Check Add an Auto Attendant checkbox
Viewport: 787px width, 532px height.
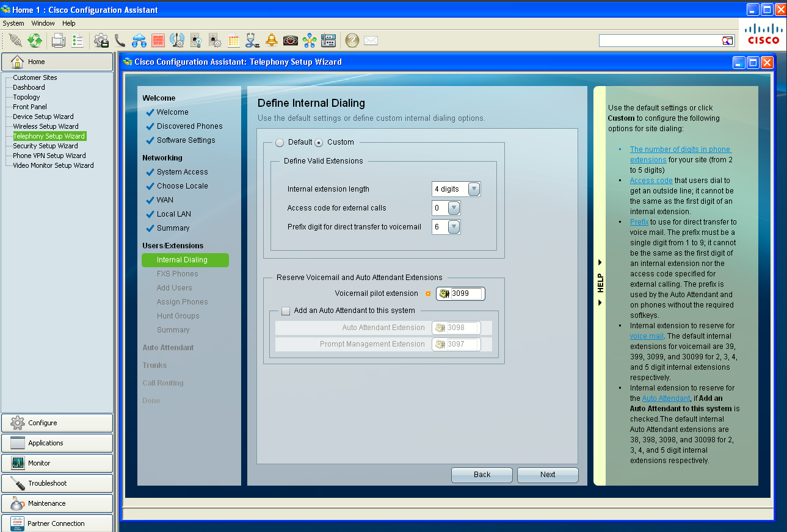tap(286, 311)
